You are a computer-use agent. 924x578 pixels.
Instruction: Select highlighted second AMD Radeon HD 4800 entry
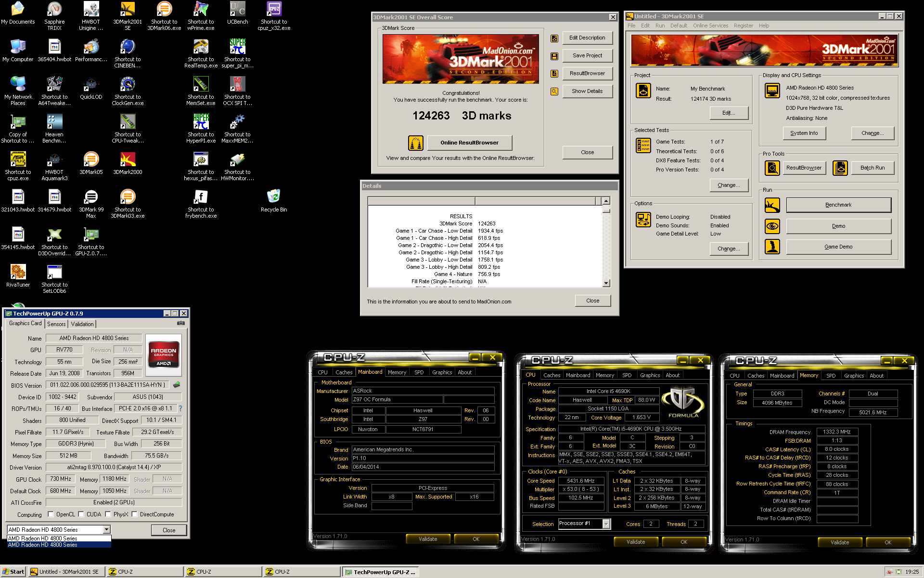click(59, 545)
